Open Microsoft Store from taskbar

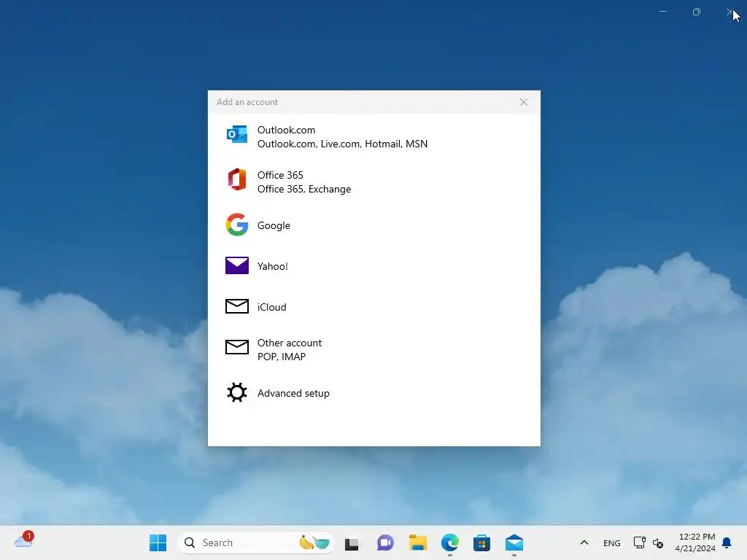point(481,542)
